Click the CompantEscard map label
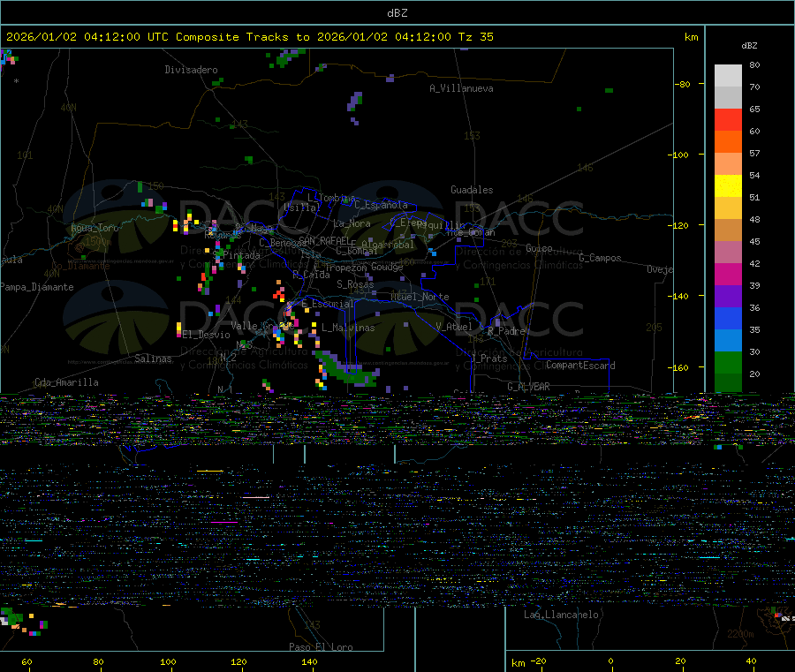 (580, 366)
